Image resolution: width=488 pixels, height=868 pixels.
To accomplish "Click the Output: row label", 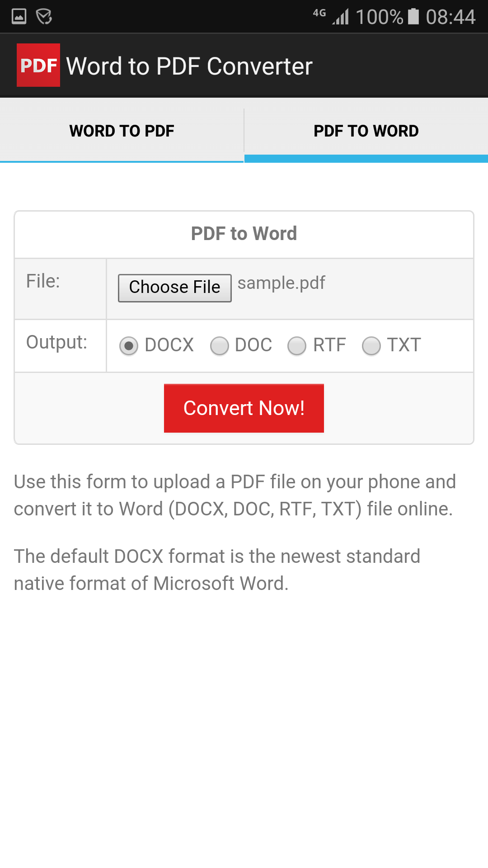I will tap(56, 342).
